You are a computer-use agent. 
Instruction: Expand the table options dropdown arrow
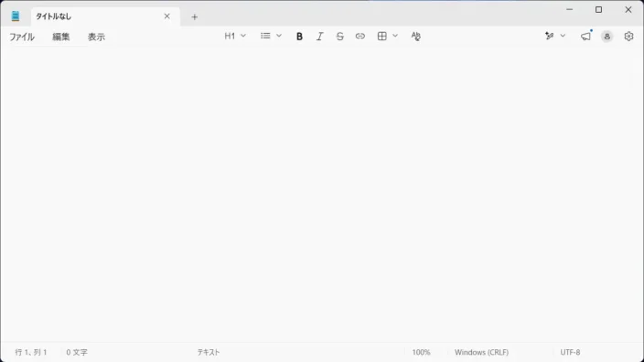pos(395,37)
